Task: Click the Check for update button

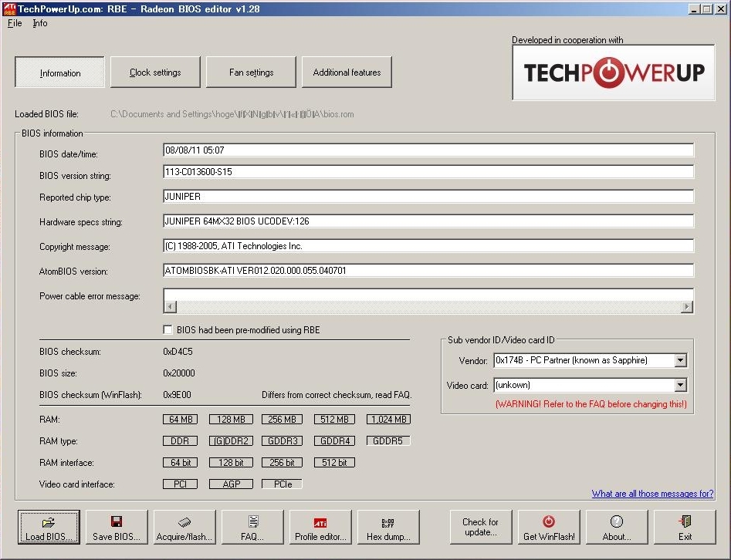Action: click(x=481, y=527)
